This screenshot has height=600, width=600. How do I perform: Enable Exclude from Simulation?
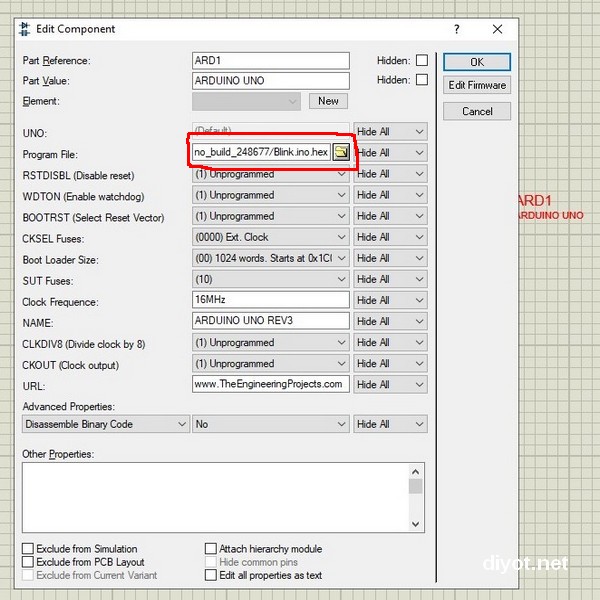click(x=28, y=548)
